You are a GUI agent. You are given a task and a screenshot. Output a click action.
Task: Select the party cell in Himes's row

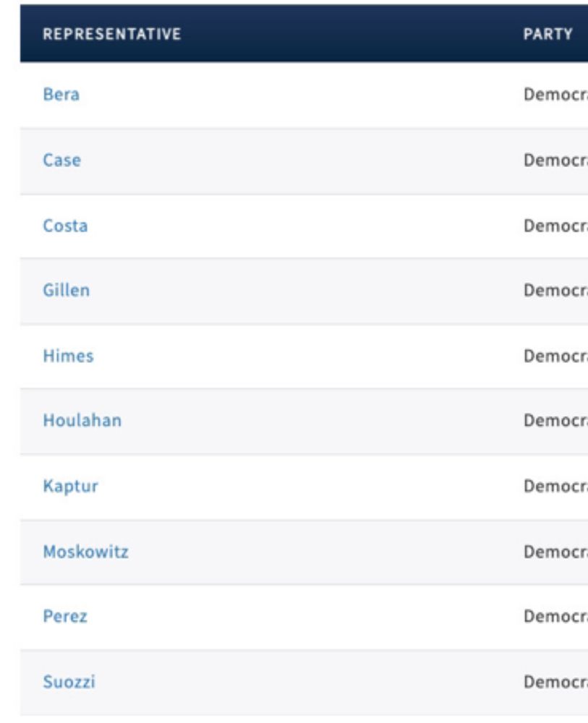(x=555, y=356)
